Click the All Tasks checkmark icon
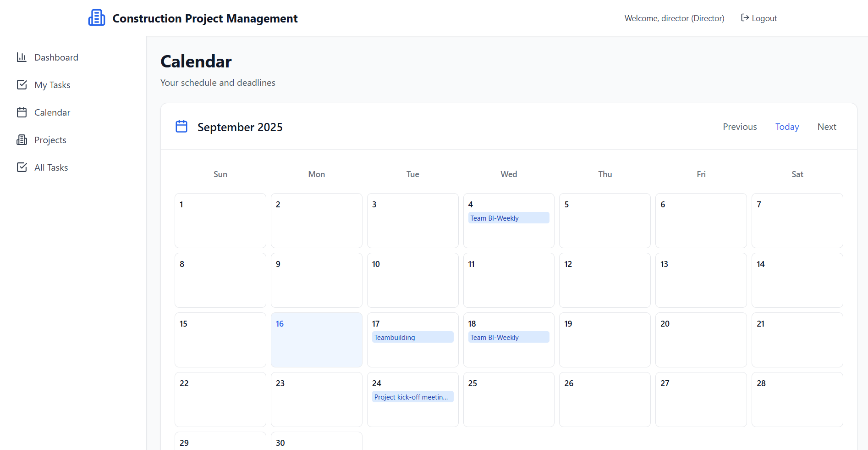This screenshot has width=868, height=450. click(x=22, y=167)
